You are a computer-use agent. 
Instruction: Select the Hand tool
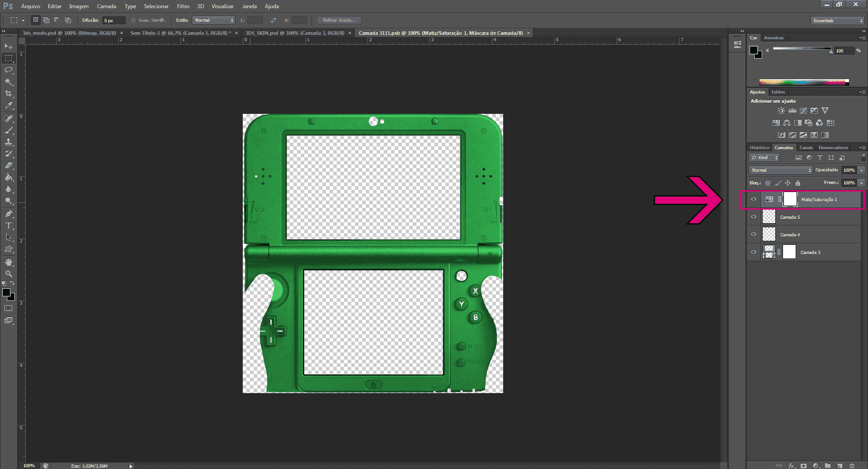click(9, 262)
